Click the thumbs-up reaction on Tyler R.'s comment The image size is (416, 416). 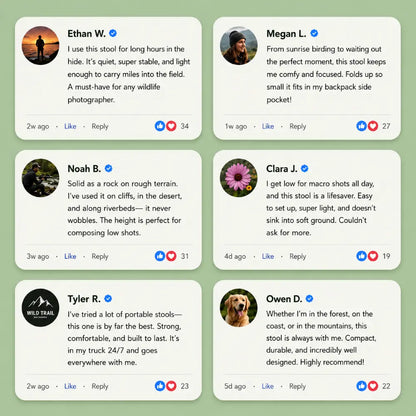(x=160, y=386)
